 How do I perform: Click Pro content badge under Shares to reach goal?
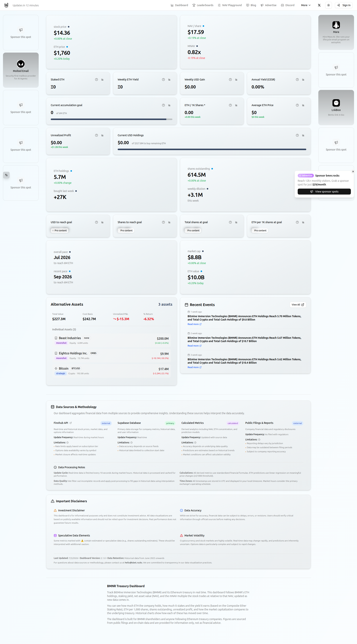(126, 231)
